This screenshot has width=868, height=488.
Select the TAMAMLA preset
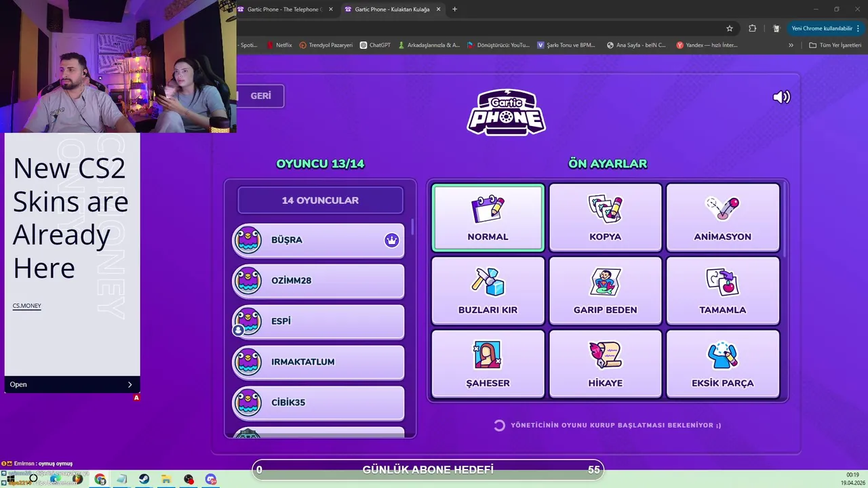tap(722, 291)
